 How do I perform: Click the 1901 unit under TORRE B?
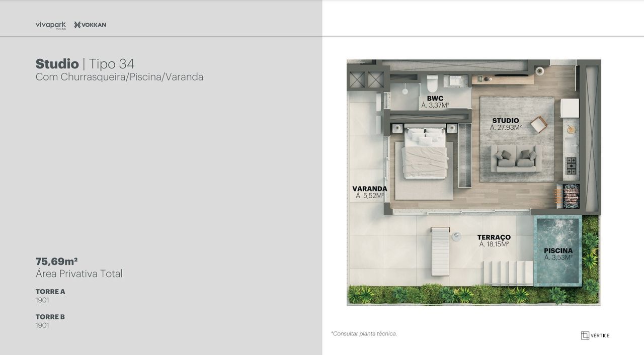click(42, 325)
